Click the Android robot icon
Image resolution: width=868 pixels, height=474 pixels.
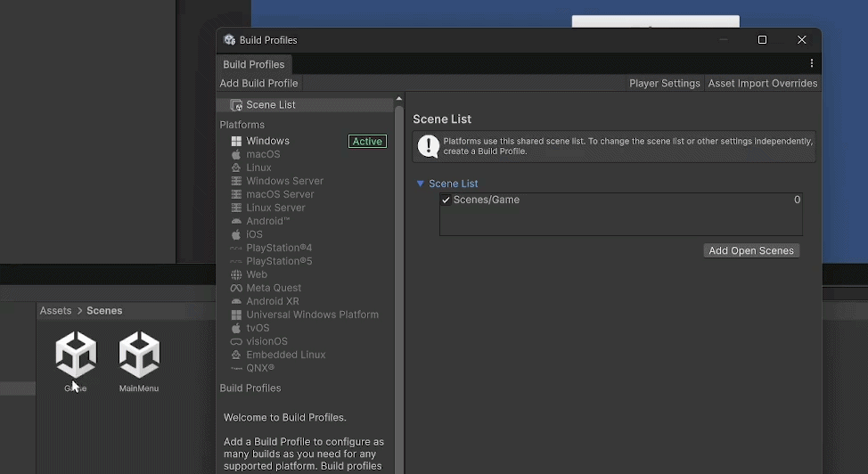[236, 221]
